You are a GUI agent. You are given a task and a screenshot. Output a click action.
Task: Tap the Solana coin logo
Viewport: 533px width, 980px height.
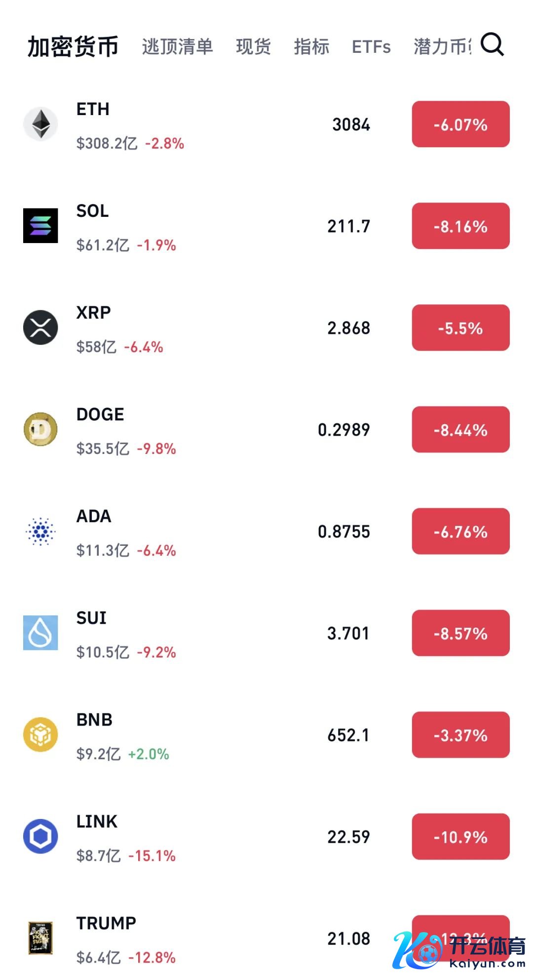click(40, 226)
